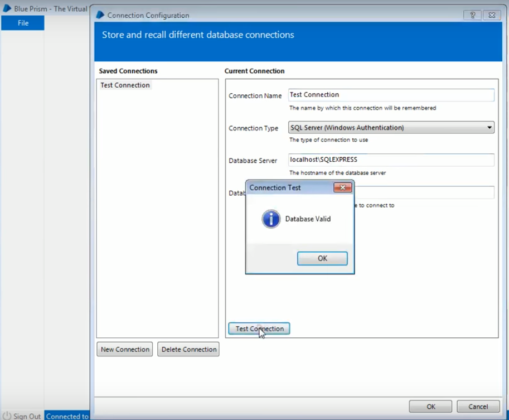Click the help question mark button
509x420 pixels.
click(472, 15)
